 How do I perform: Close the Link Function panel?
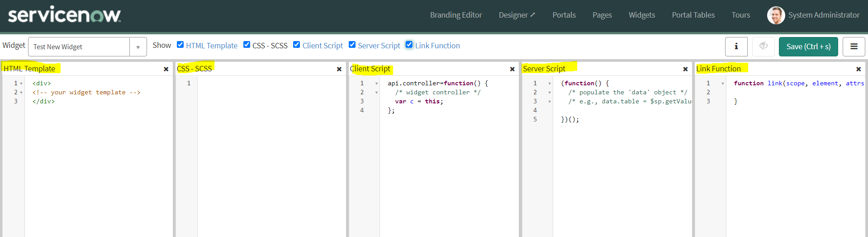[x=858, y=69]
